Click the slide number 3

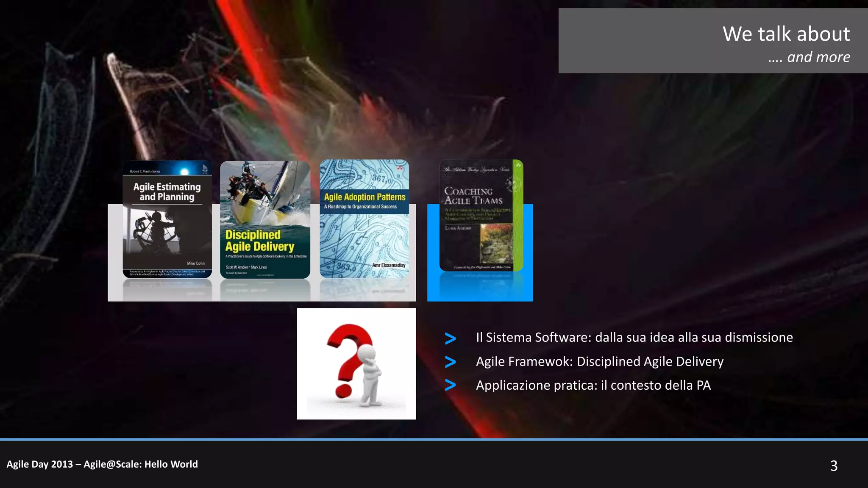pos(833,466)
